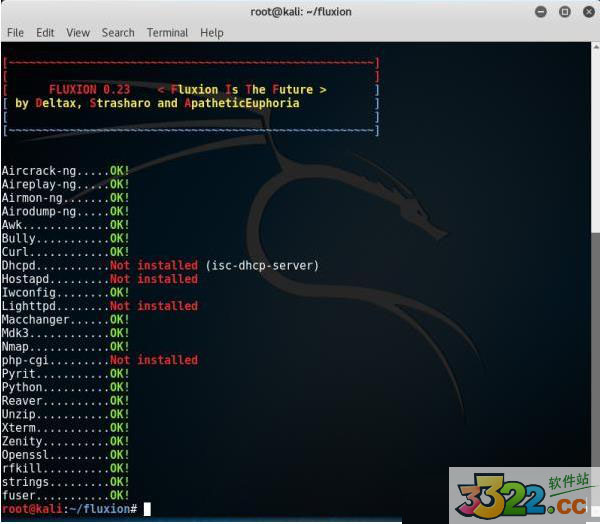
Task: Click the 'by Deltax, Strasharo and ApatheticEuphoria' line
Action: tap(157, 103)
